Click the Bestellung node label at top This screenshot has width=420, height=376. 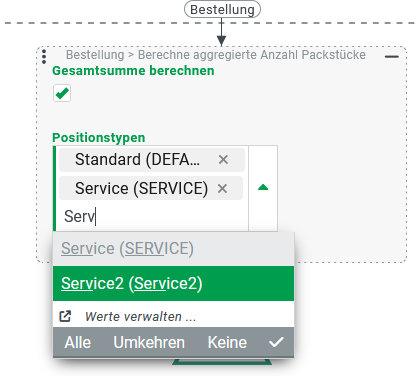[x=222, y=9]
